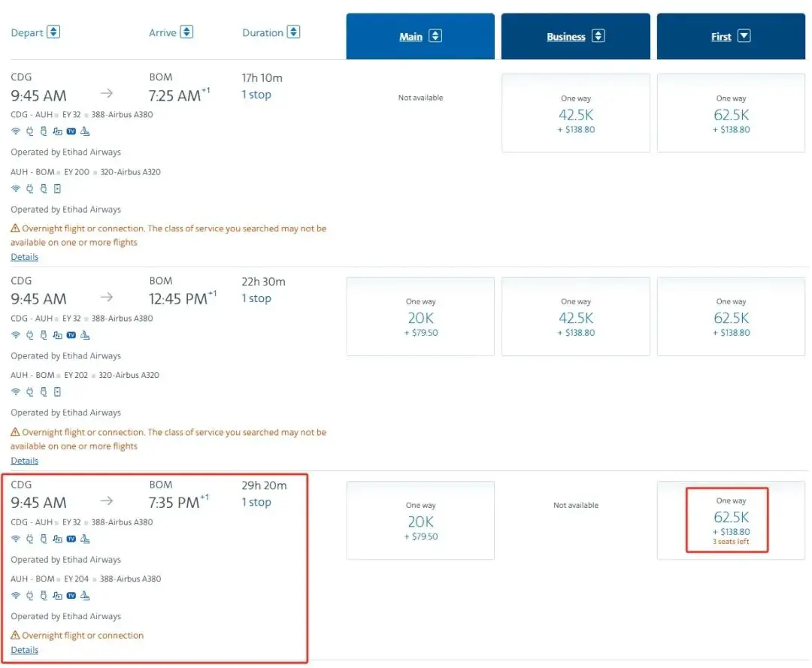Select the 20K Main fare for the 22h 30m flight
812x668 pixels.
point(420,316)
